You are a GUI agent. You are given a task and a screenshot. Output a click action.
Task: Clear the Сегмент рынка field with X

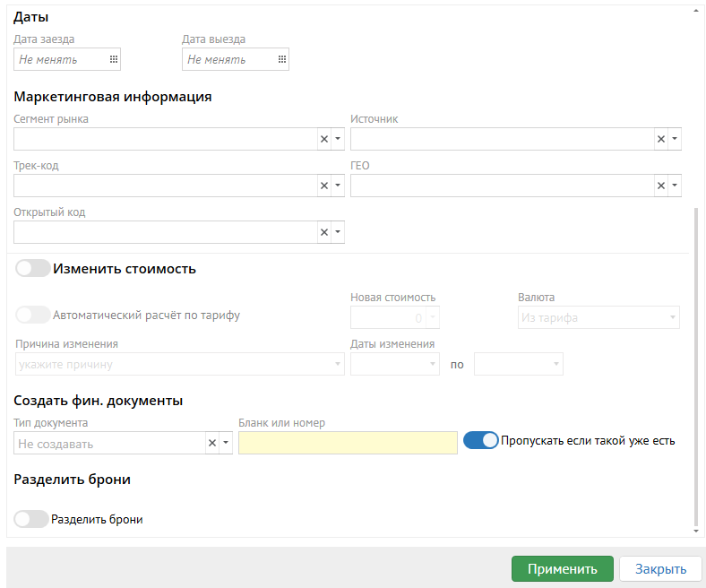(x=323, y=139)
